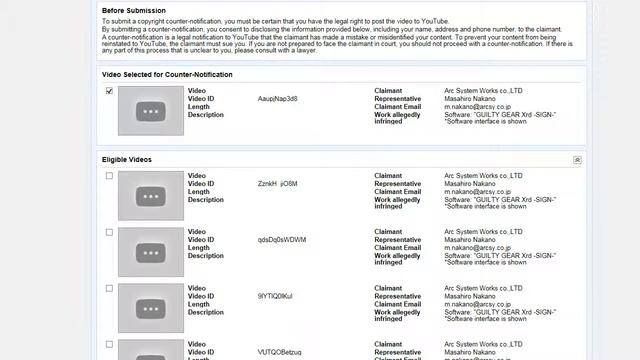Click the Before Submission heading
Image resolution: width=640 pixels, height=360 pixels.
coord(134,11)
